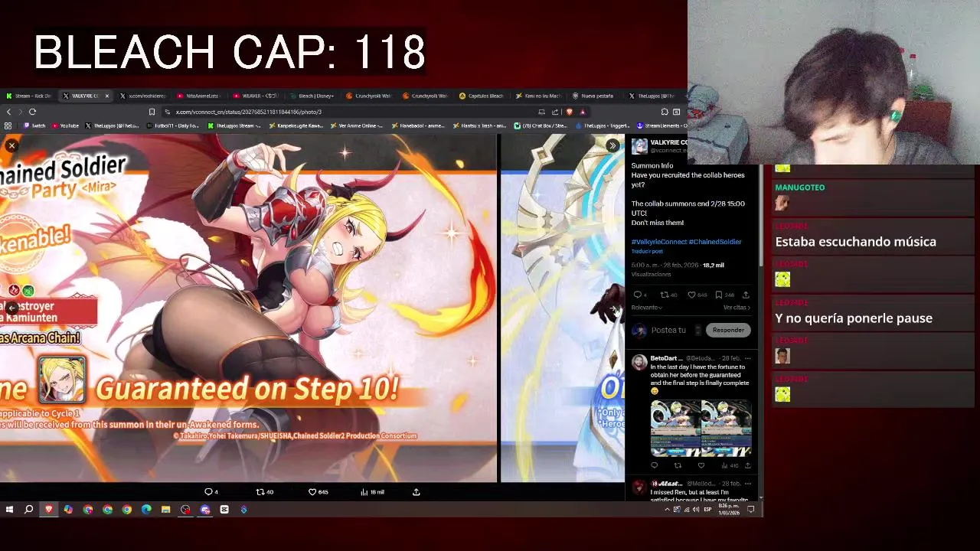Open the left image in BetoDart's reply
Screen dimensions: 980x551
[x=675, y=429]
